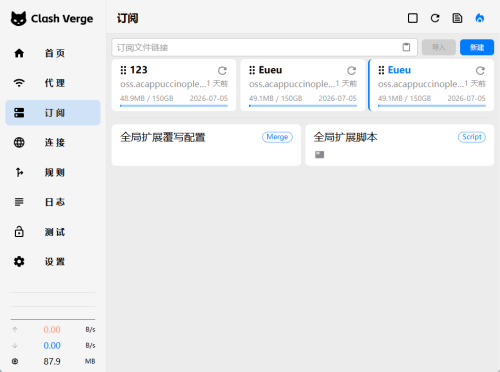Click drag handle of middle Eueu card

click(x=252, y=70)
